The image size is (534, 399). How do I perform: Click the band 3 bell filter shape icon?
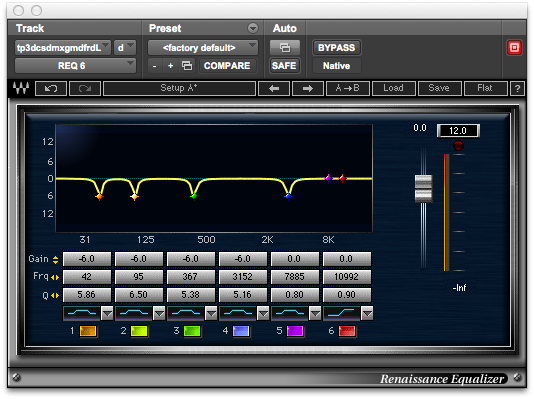(x=186, y=313)
